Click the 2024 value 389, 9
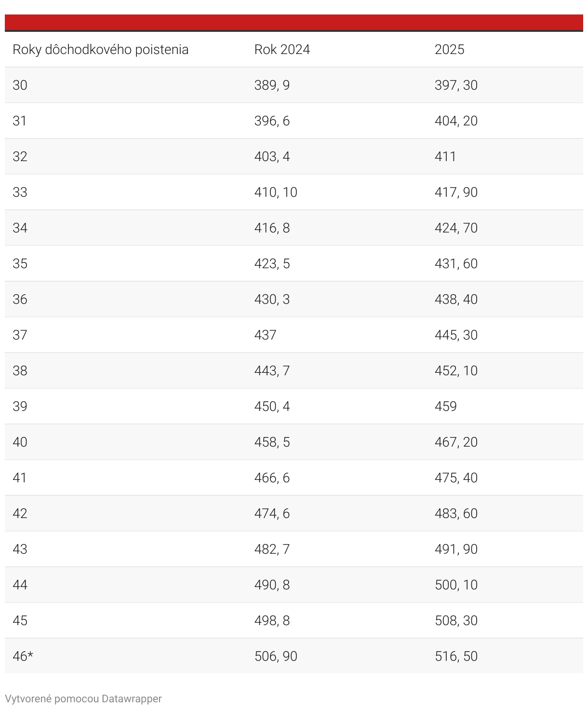 (x=272, y=85)
